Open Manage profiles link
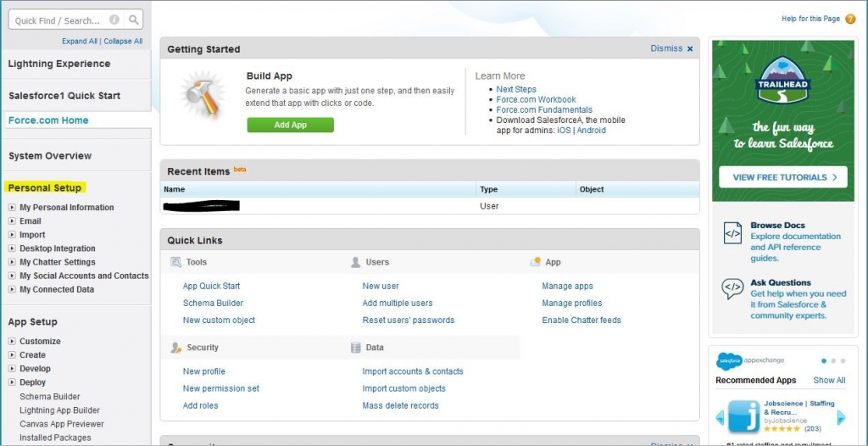 coord(572,303)
